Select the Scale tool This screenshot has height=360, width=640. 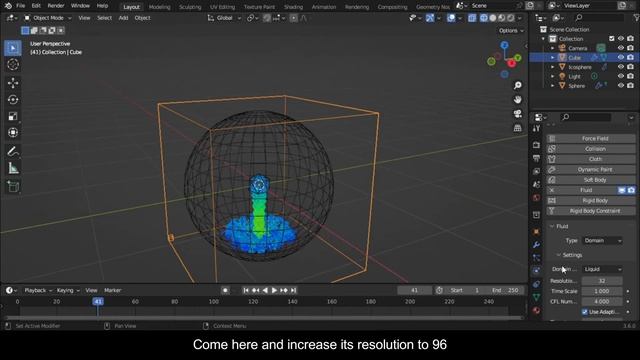(x=13, y=116)
